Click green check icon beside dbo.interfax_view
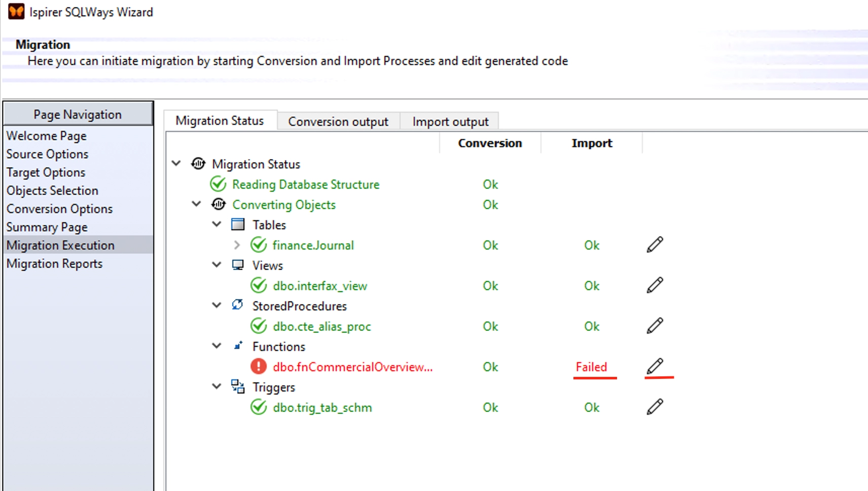This screenshot has width=868, height=491. click(x=259, y=285)
